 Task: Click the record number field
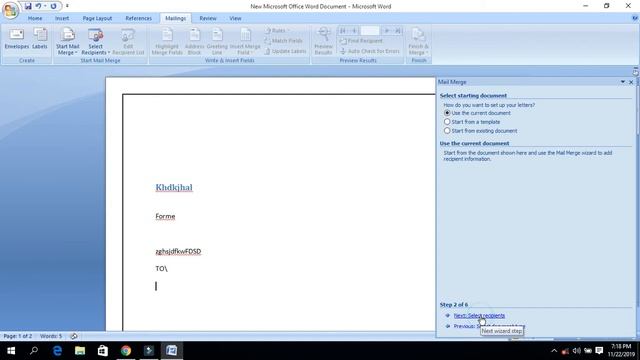(x=370, y=31)
